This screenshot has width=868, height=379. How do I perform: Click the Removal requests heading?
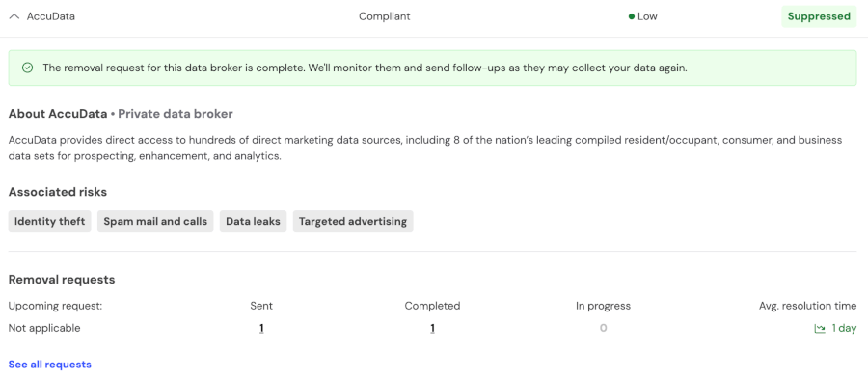(x=62, y=280)
